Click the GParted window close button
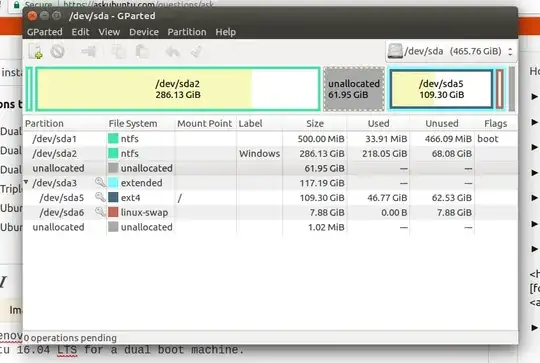This screenshot has height=363, width=540. point(32,16)
